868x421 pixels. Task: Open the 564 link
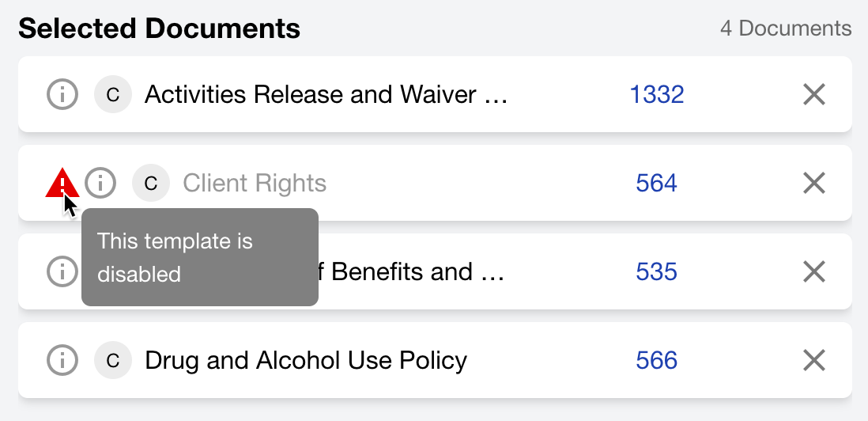(657, 184)
